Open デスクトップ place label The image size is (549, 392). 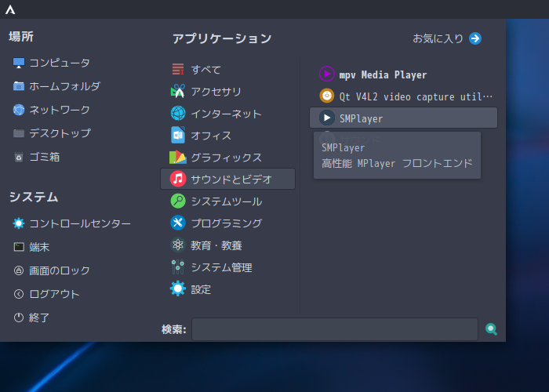point(60,133)
